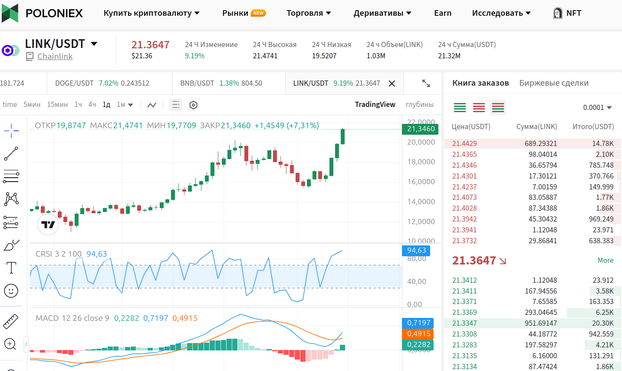Select the 4ч interval
The width and height of the screenshot is (622, 371).
[x=92, y=105]
